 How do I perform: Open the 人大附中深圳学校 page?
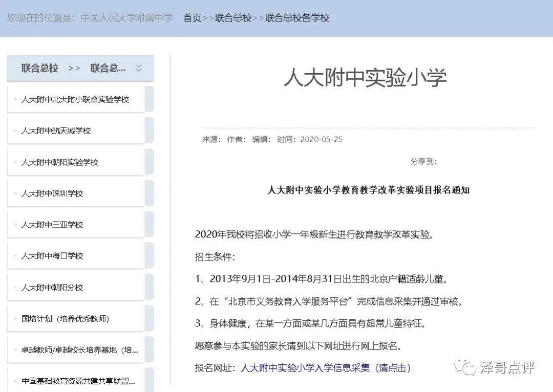[54, 193]
